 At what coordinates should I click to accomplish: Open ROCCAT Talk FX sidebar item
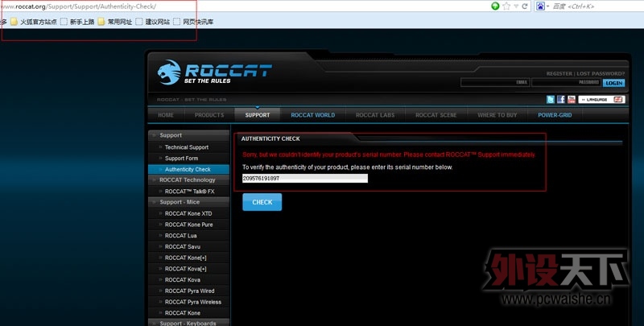pyautogui.click(x=188, y=192)
